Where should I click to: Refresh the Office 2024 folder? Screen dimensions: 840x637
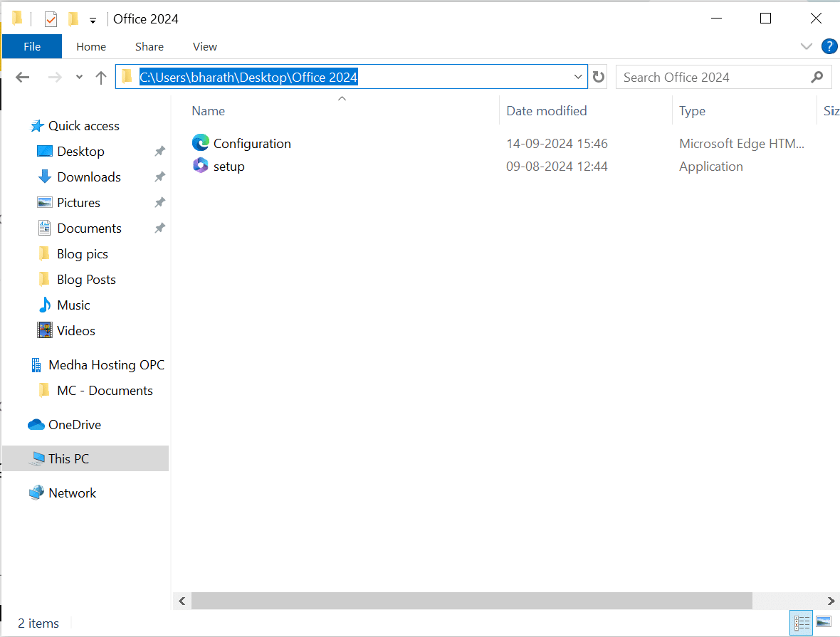point(598,77)
